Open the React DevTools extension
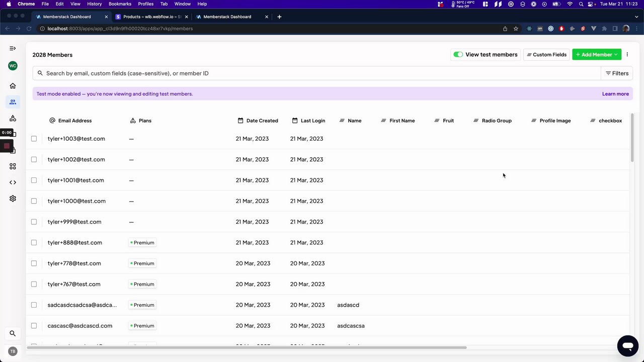Image resolution: width=644 pixels, height=362 pixels. point(529,29)
